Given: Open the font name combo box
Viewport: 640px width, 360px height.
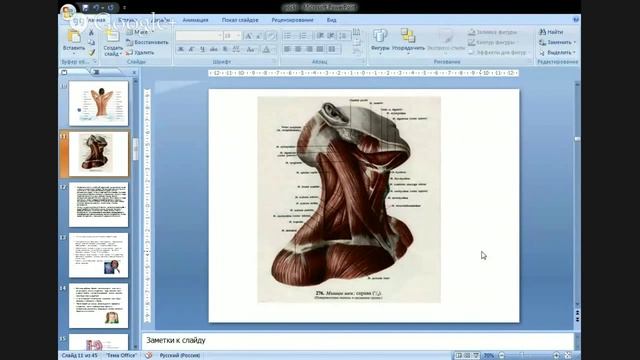Looking at the screenshot, I should (x=199, y=36).
